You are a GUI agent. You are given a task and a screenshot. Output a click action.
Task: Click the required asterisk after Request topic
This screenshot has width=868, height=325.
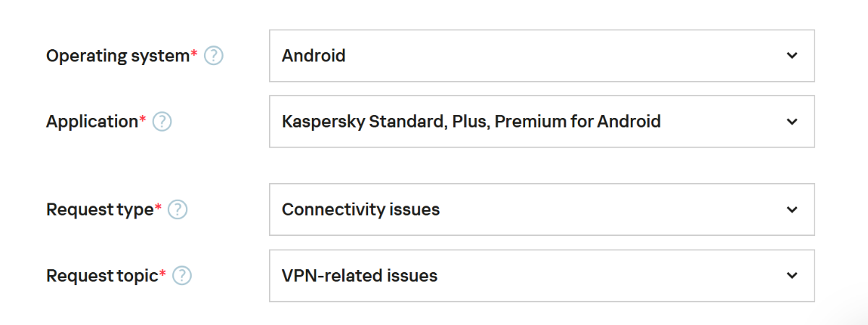tap(163, 273)
